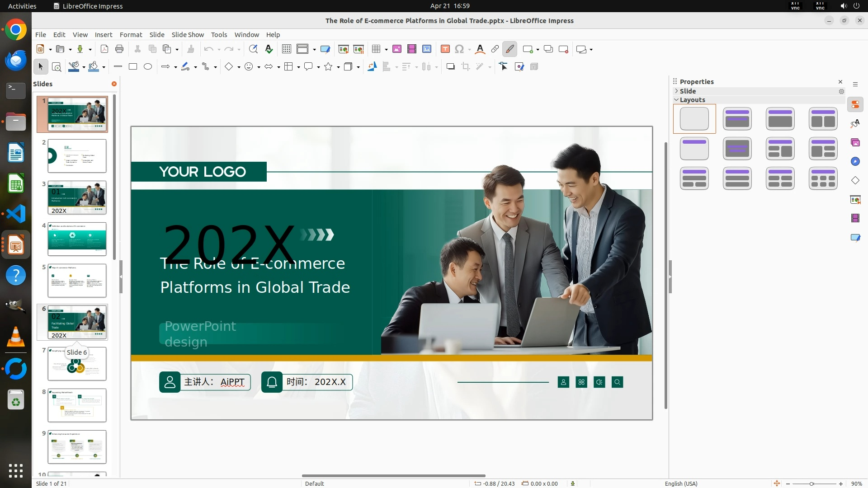Select the Rectangle drawing tool

coord(133,67)
